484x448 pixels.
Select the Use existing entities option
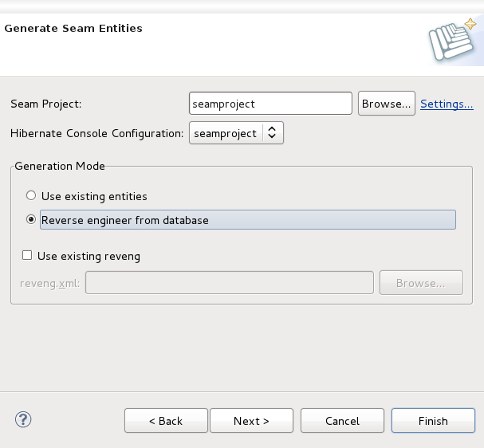[x=32, y=196]
